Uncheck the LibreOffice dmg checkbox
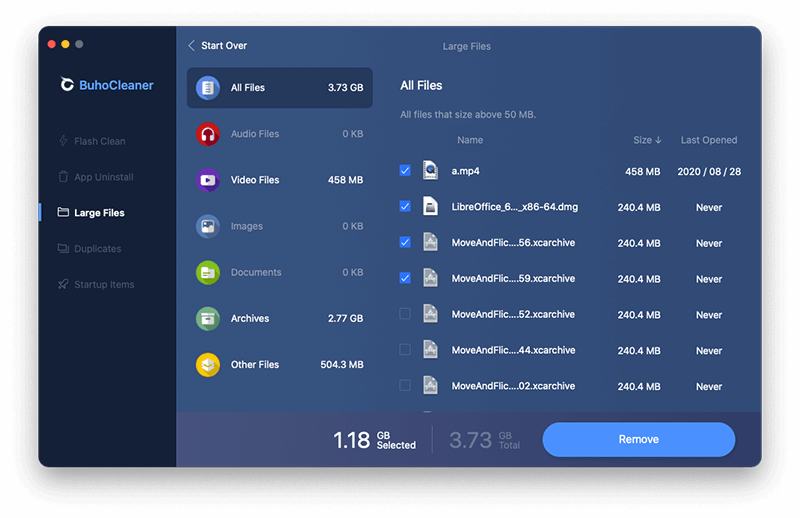This screenshot has width=800, height=518. click(x=405, y=206)
